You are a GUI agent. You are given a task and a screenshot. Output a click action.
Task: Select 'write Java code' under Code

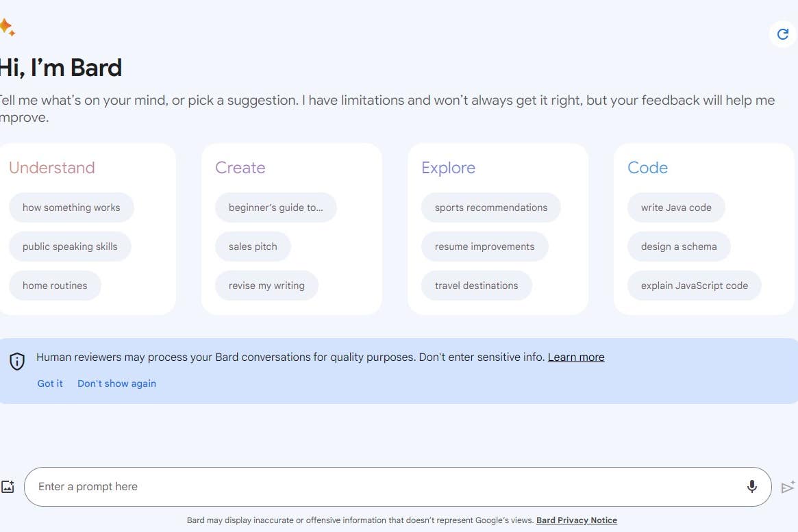click(x=676, y=207)
